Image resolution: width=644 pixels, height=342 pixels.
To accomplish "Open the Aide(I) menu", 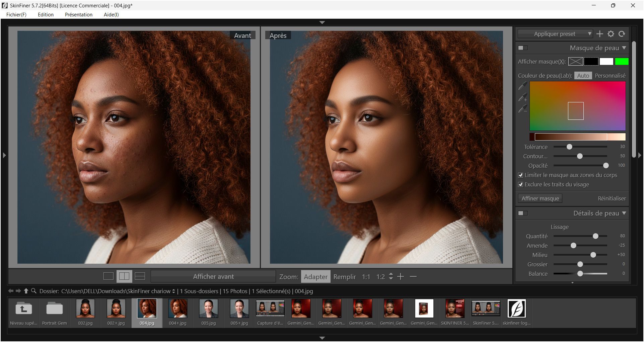I will click(111, 14).
